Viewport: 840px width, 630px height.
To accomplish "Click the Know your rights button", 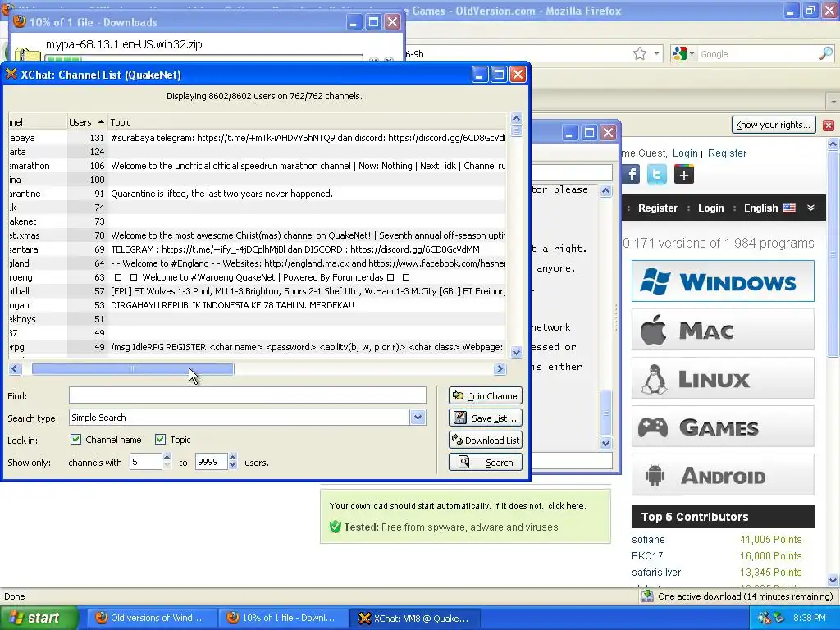I will click(x=774, y=125).
